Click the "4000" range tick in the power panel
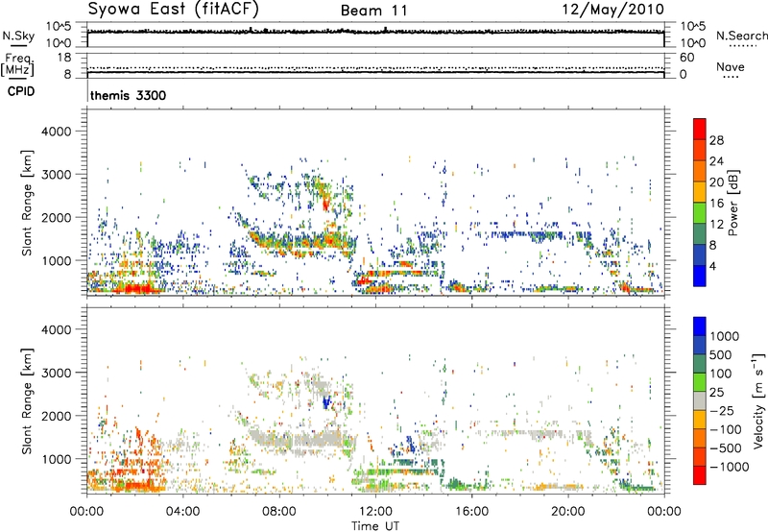Viewport: 768px width, 532px height. coord(56,132)
